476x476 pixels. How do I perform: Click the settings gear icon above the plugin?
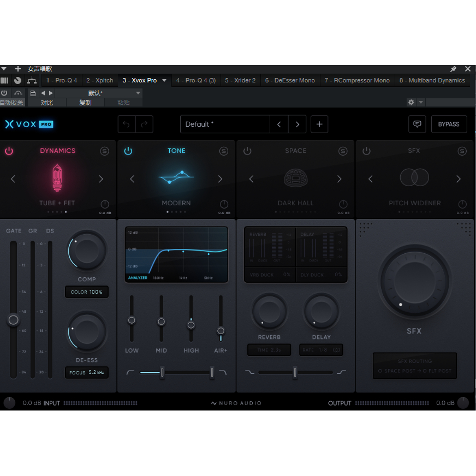pyautogui.click(x=411, y=102)
